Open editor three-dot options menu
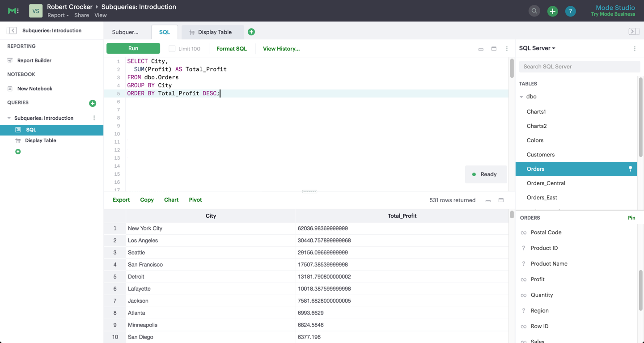Viewport: 644px width, 343px height. click(x=507, y=49)
